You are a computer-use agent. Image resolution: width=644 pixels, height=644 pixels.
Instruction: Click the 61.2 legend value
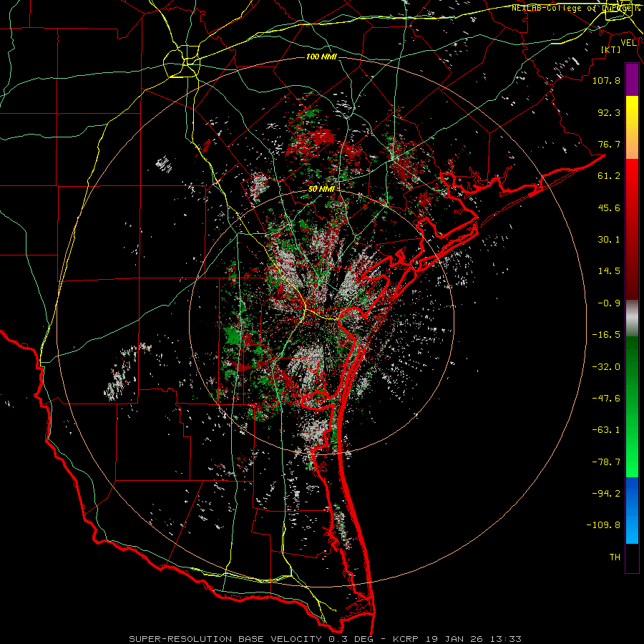pos(609,176)
